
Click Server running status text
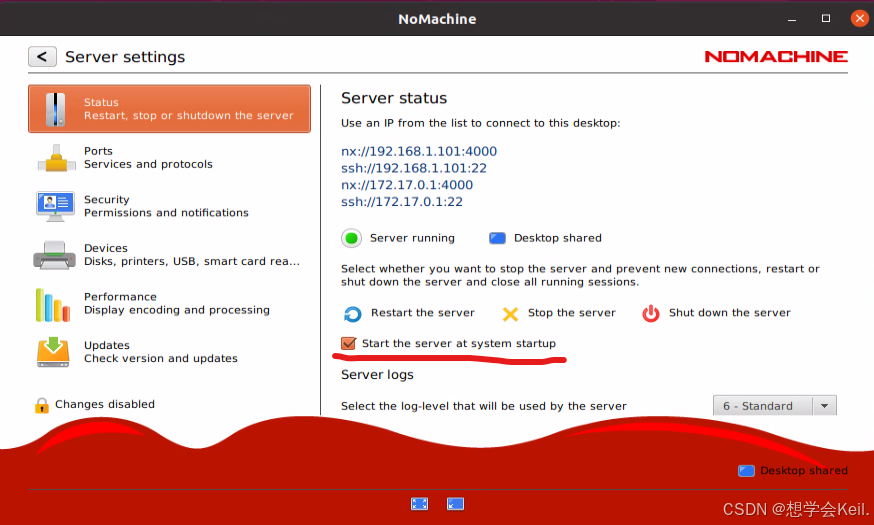pyautogui.click(x=412, y=238)
